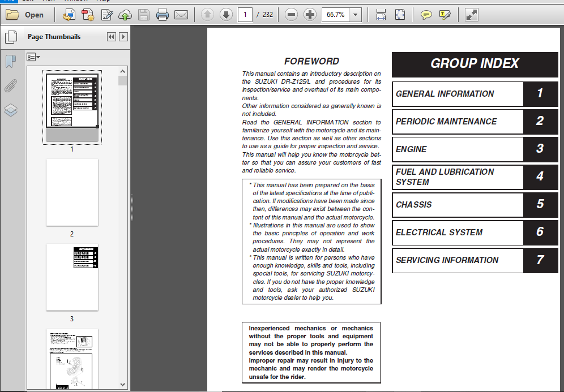Click the thumbnails scrollbar handle
564x392 pixels.
pos(123,80)
